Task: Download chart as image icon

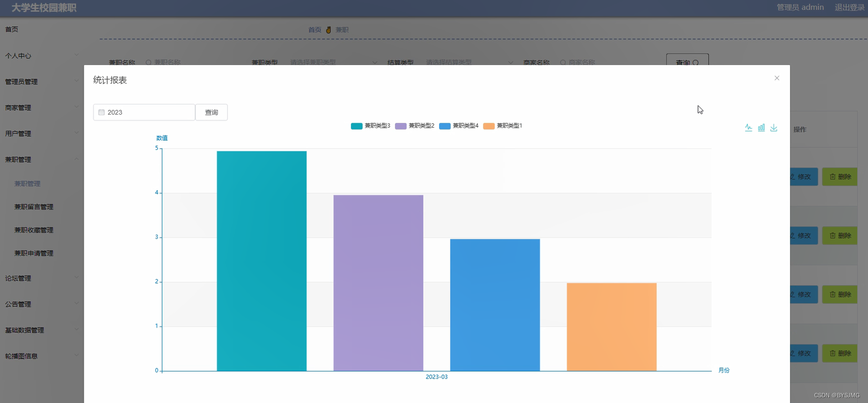Action: (x=773, y=128)
